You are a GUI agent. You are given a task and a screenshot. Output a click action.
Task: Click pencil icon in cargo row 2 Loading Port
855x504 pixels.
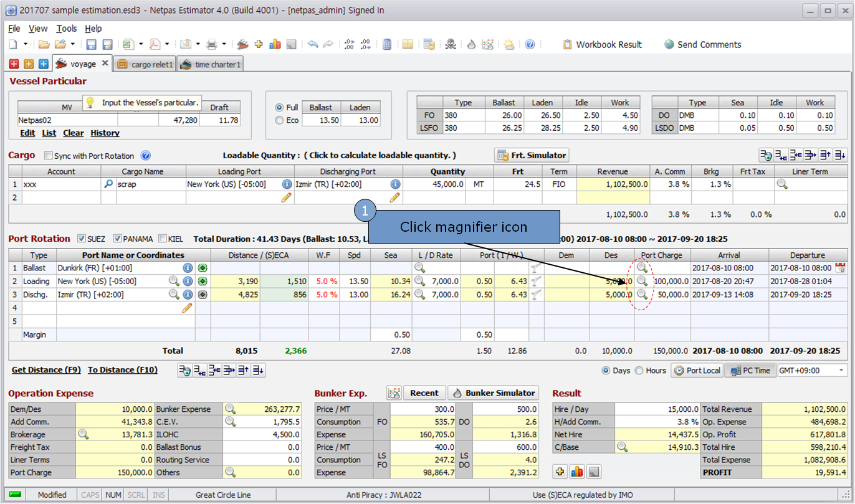pyautogui.click(x=287, y=197)
